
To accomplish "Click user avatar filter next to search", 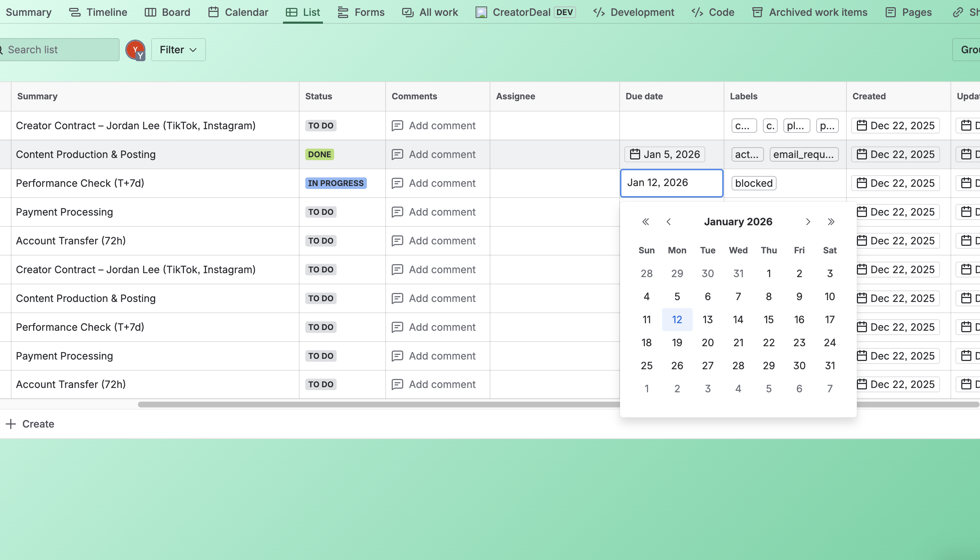I will pos(135,50).
